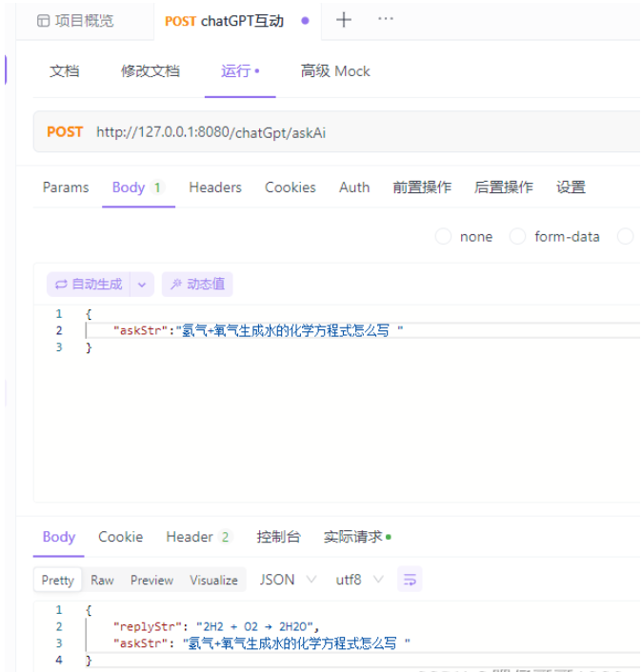Image resolution: width=642 pixels, height=672 pixels.
Task: Click the closing brace line of request JSON
Action: click(89, 347)
